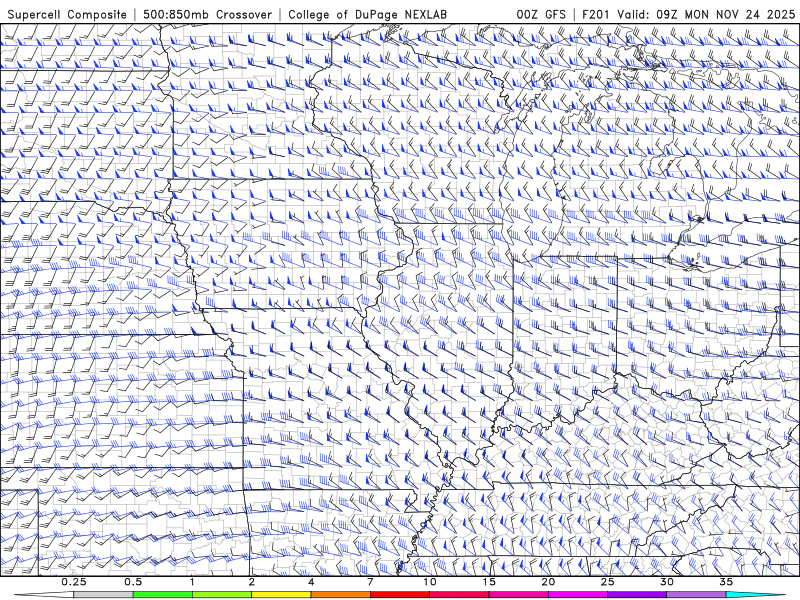Click the legend value "10"

(x=430, y=582)
